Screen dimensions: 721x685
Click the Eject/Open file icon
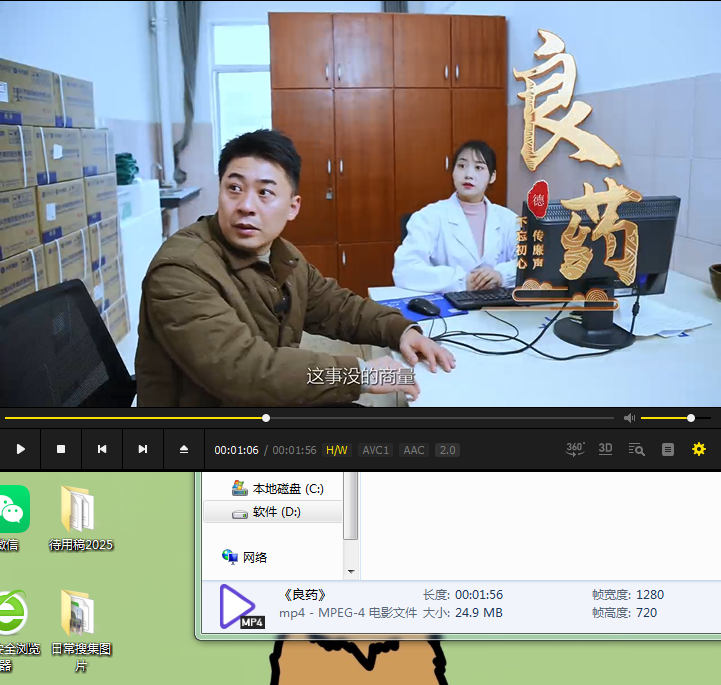point(184,450)
